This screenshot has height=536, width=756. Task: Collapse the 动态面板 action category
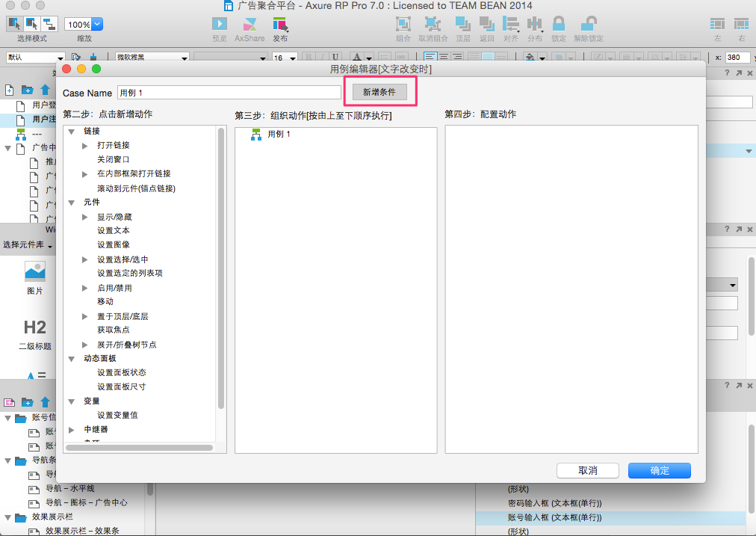(72, 359)
